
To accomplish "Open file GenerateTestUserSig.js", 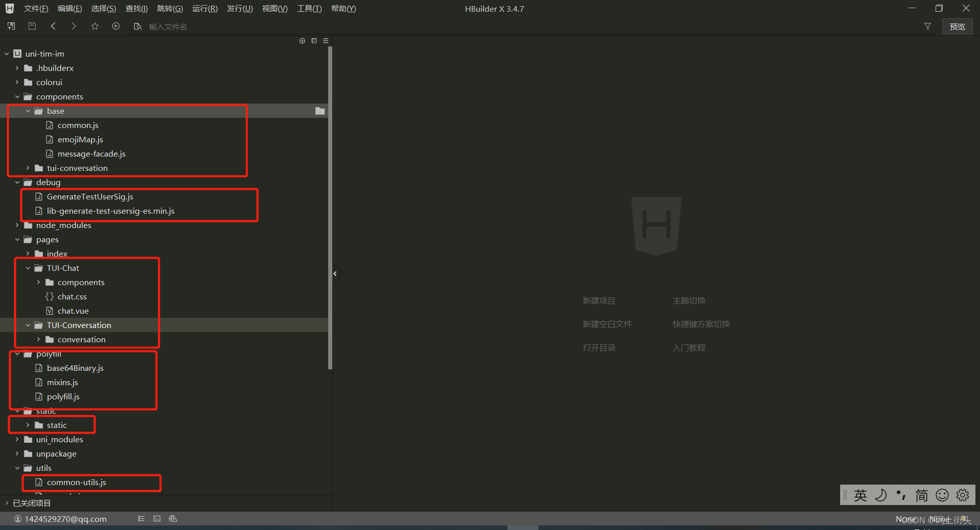I will (90, 196).
